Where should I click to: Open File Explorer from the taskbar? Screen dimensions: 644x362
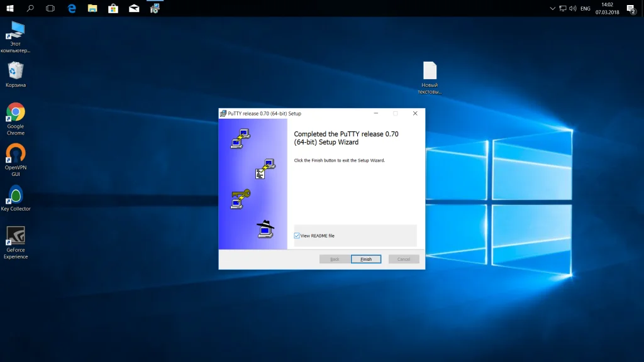coord(92,8)
